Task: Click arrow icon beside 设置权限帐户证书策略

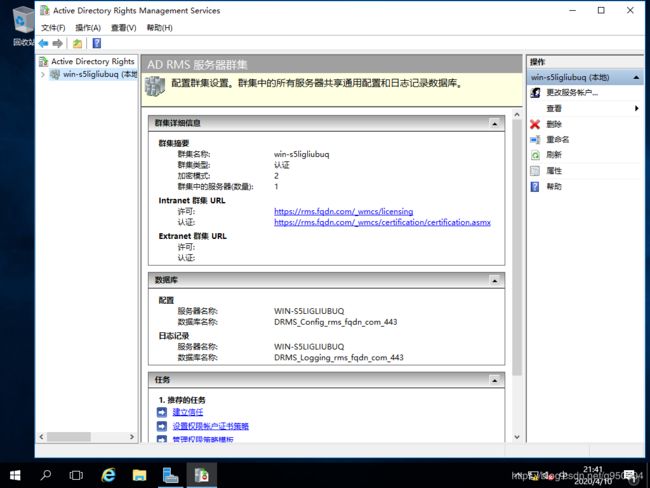Action: point(162,426)
